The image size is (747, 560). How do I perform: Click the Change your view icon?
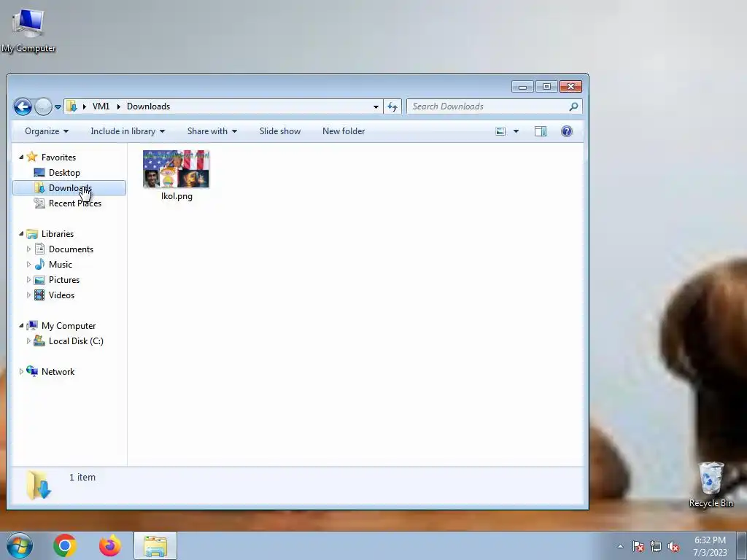pyautogui.click(x=500, y=131)
